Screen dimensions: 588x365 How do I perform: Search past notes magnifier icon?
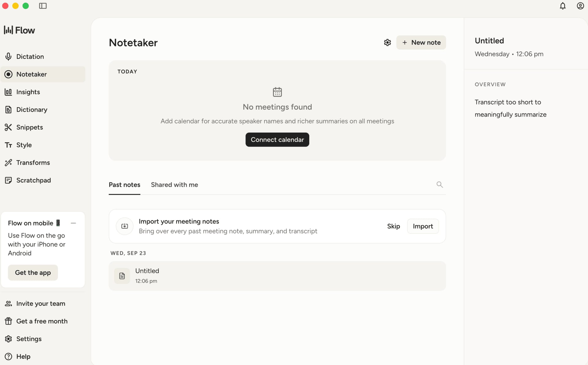point(439,184)
